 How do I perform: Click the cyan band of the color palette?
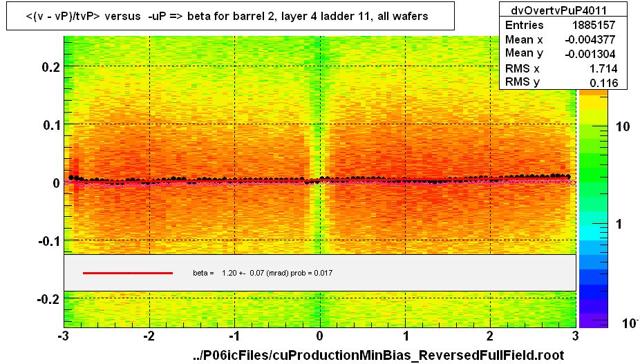[x=593, y=233]
